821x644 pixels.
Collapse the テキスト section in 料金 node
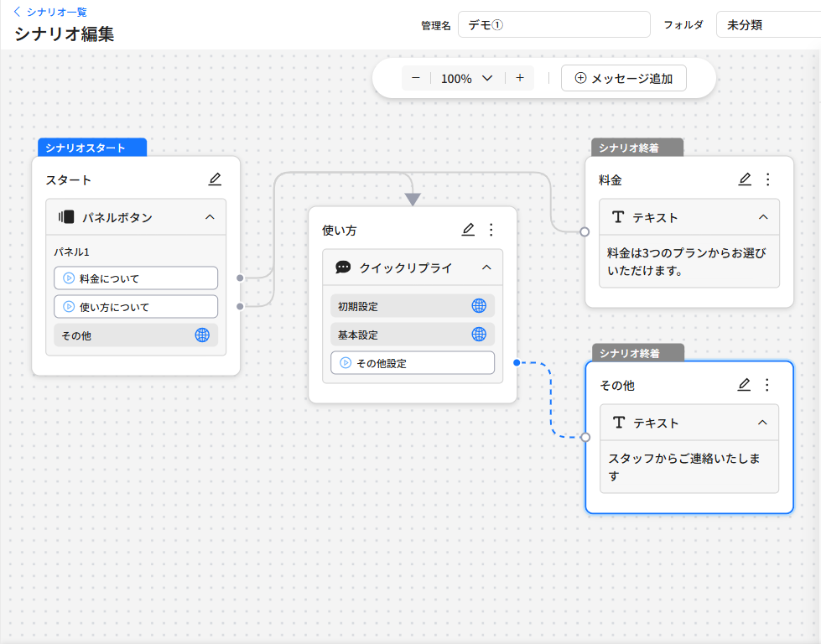click(763, 217)
